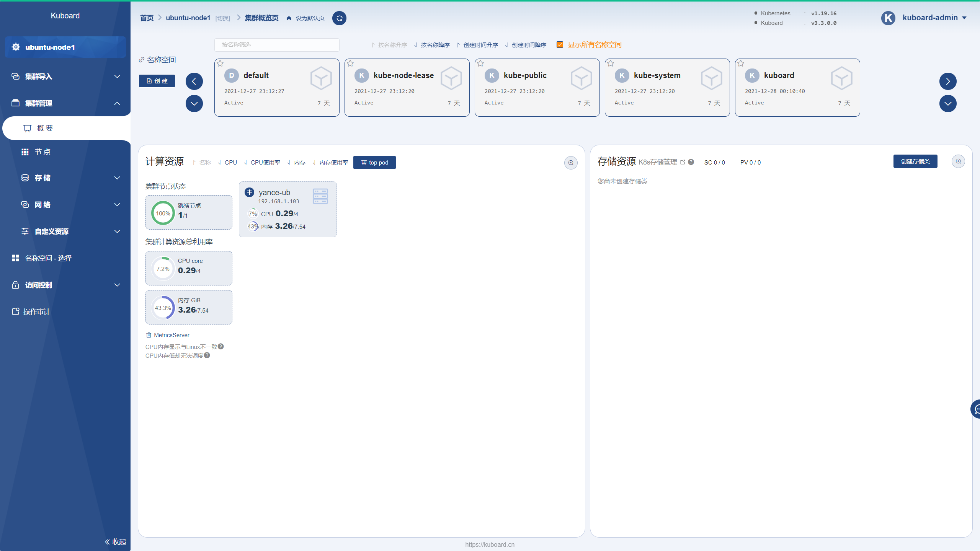The width and height of the screenshot is (980, 551).
Task: Click zoom icon in 计算资源 panel
Action: (571, 163)
